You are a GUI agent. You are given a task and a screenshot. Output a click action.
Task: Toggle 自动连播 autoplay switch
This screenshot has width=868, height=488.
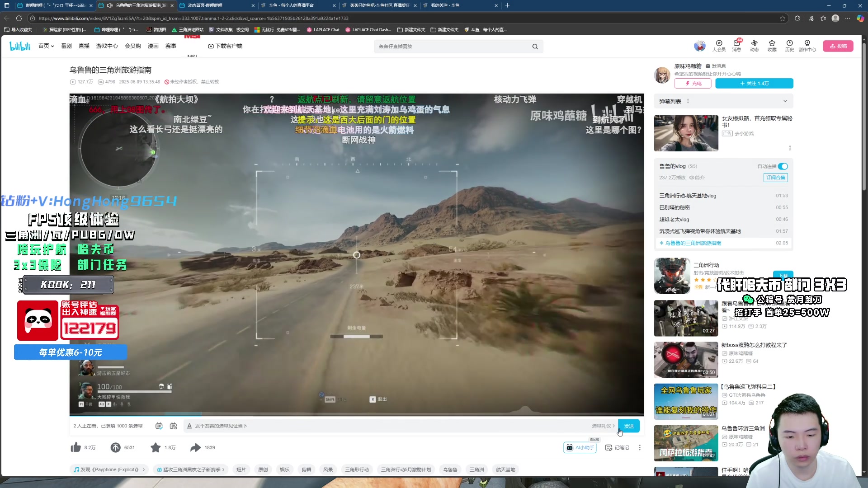tap(783, 166)
